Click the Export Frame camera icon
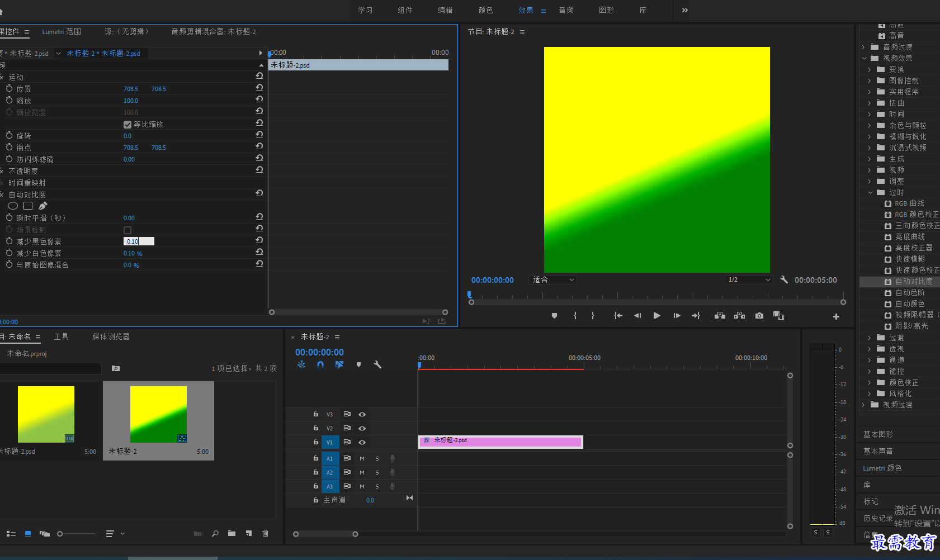Viewport: 940px width, 560px height. click(759, 316)
